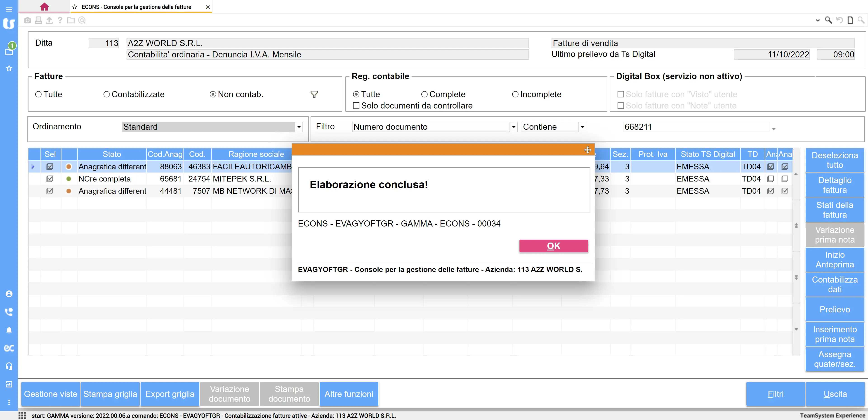Click the printer toolbar icon
The width and height of the screenshot is (868, 420).
click(38, 20)
